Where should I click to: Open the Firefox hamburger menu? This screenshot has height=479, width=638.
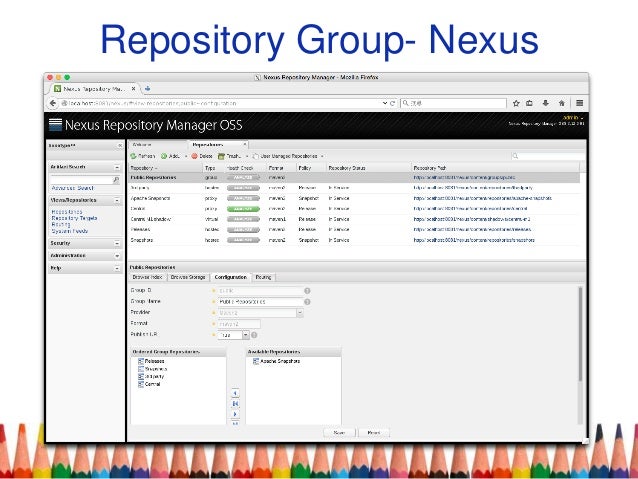[579, 103]
